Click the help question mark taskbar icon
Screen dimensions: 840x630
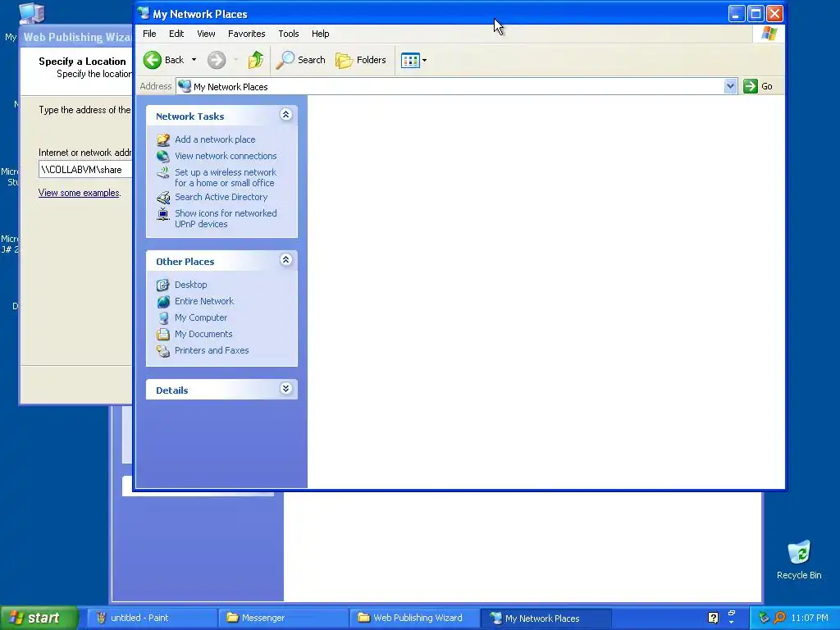click(x=713, y=618)
